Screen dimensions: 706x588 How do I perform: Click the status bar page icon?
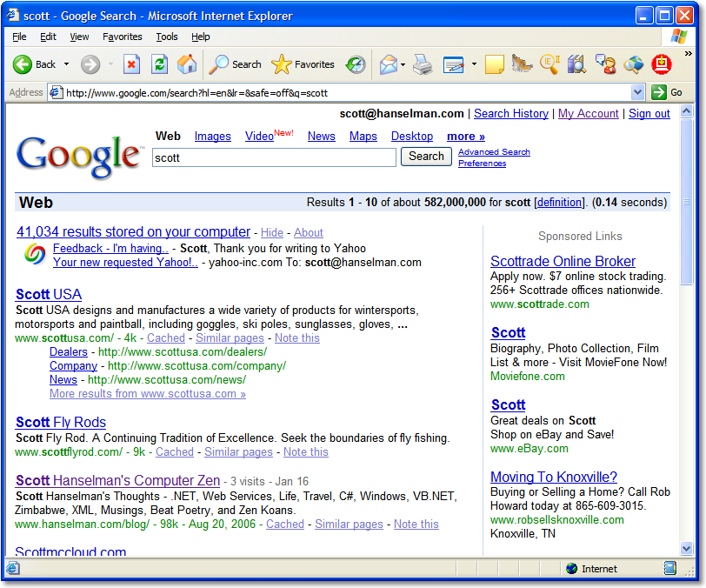click(12, 568)
